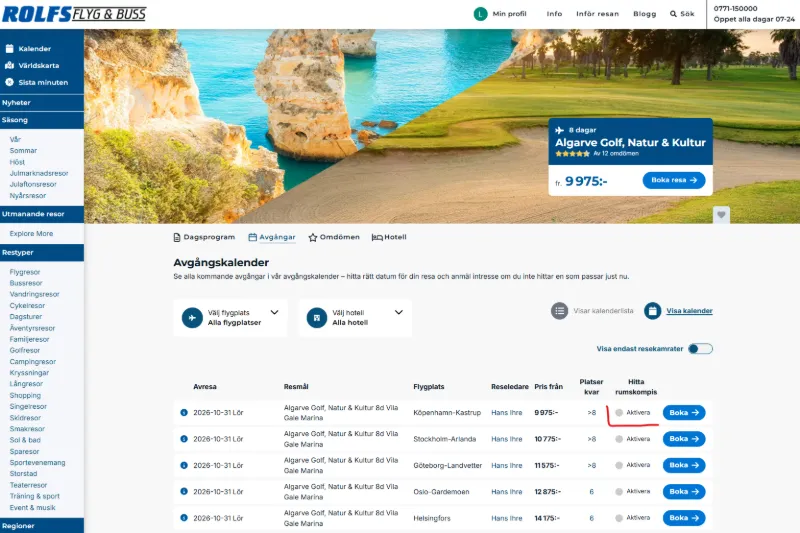Open the Välj flygplats dropdown
800x533 pixels.
point(230,318)
